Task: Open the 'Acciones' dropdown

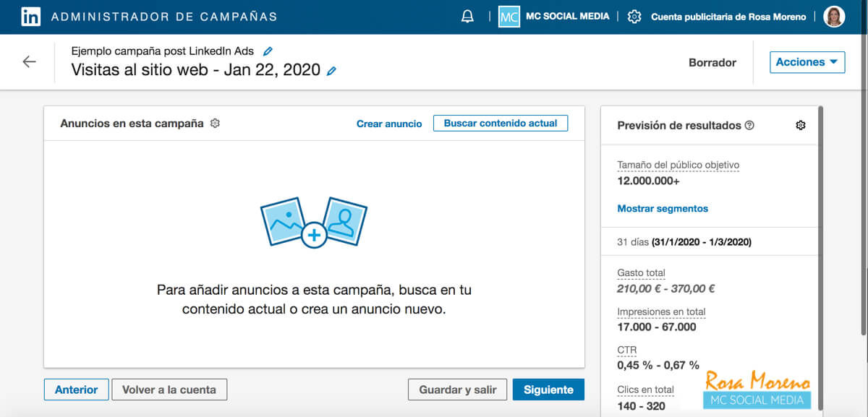Action: [807, 62]
